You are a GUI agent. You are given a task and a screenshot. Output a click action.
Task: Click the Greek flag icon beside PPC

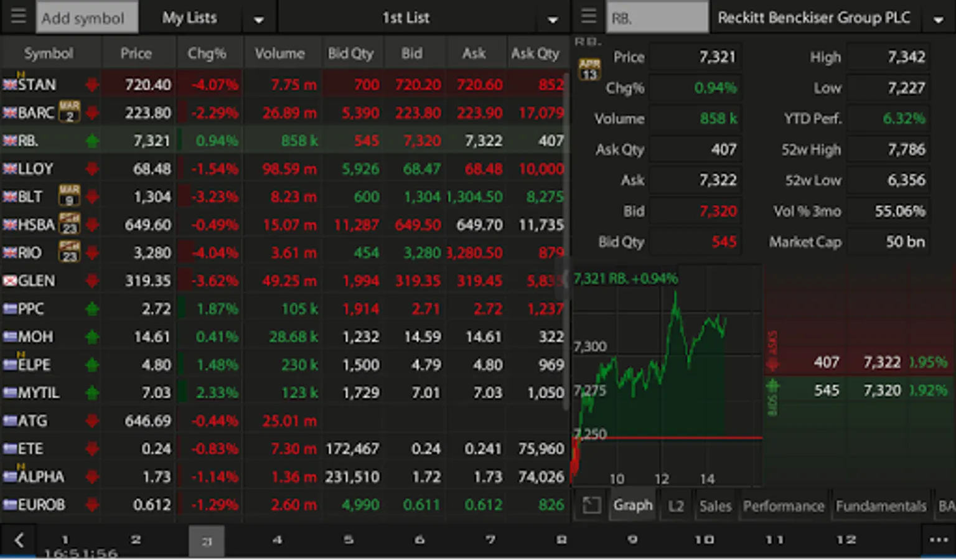[10, 309]
